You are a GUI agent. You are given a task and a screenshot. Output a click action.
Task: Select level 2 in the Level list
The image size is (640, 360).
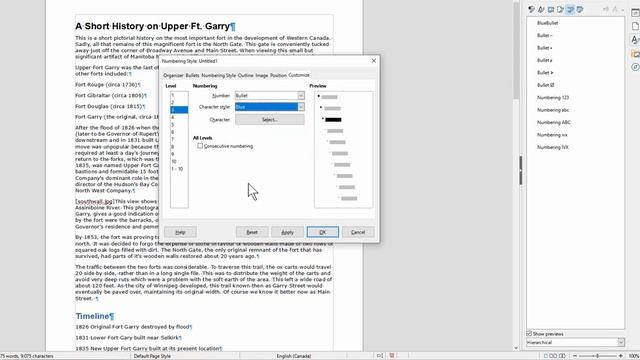pos(179,102)
